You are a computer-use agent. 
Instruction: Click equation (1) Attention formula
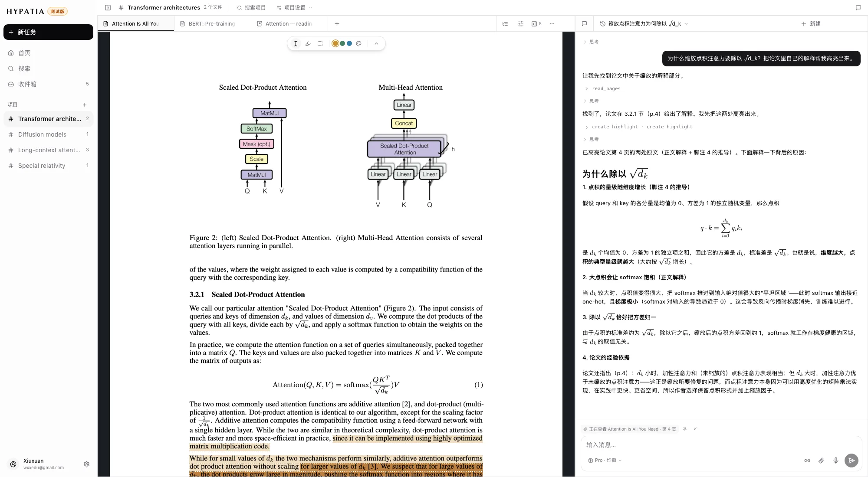coord(336,385)
